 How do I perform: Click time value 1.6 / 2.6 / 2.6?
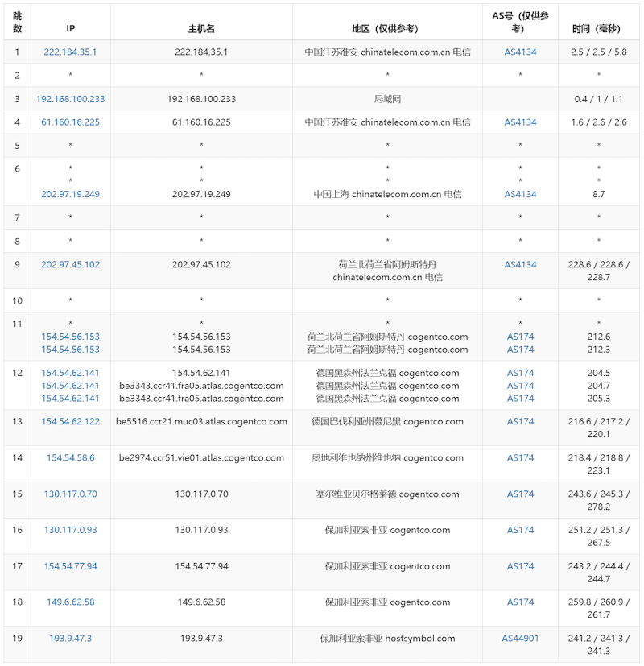click(x=599, y=122)
